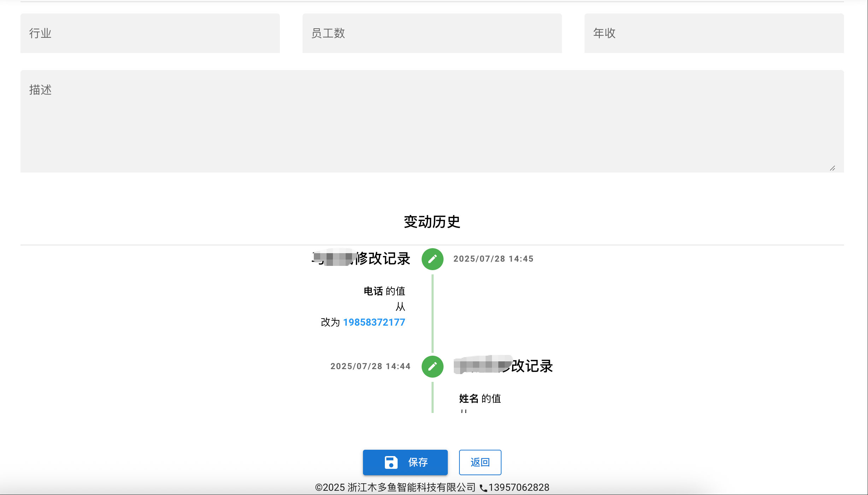Click the floppy disk save icon
This screenshot has width=868, height=495.
point(391,462)
